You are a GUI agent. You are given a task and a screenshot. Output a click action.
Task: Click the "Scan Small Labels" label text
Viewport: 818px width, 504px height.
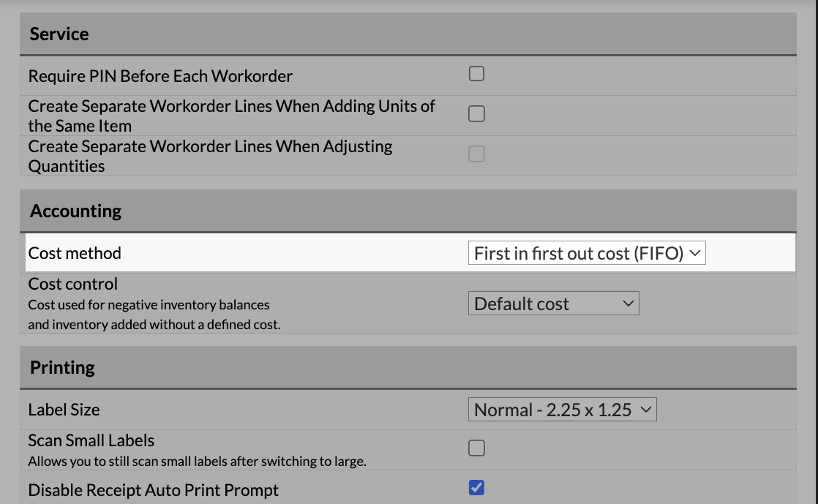[91, 440]
